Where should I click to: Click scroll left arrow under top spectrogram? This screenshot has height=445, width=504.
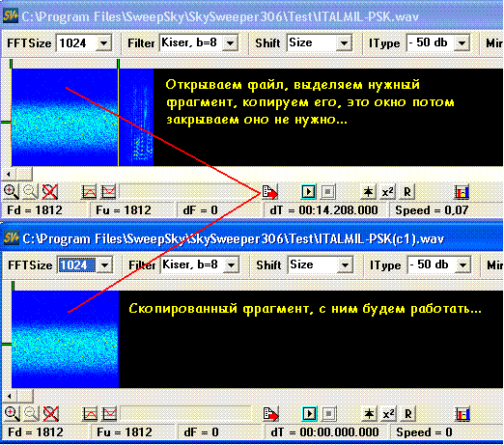pos(9,174)
